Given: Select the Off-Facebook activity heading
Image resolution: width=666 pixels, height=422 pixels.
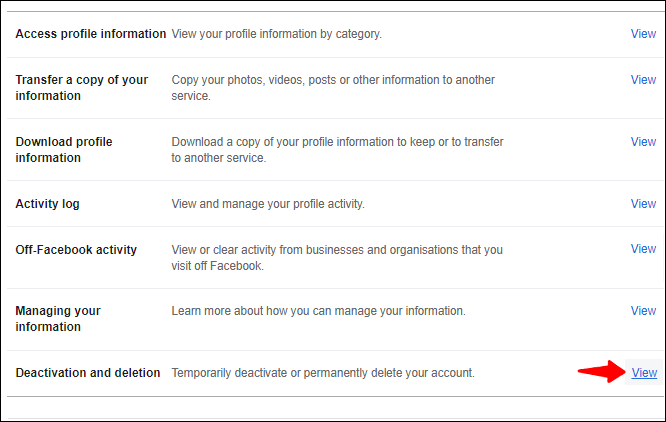Looking at the screenshot, I should (x=76, y=250).
